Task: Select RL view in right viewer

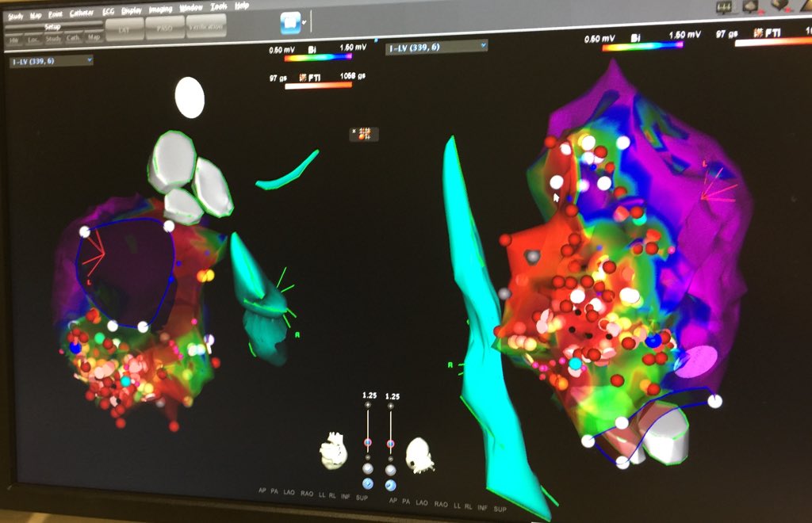Action: coord(468,506)
